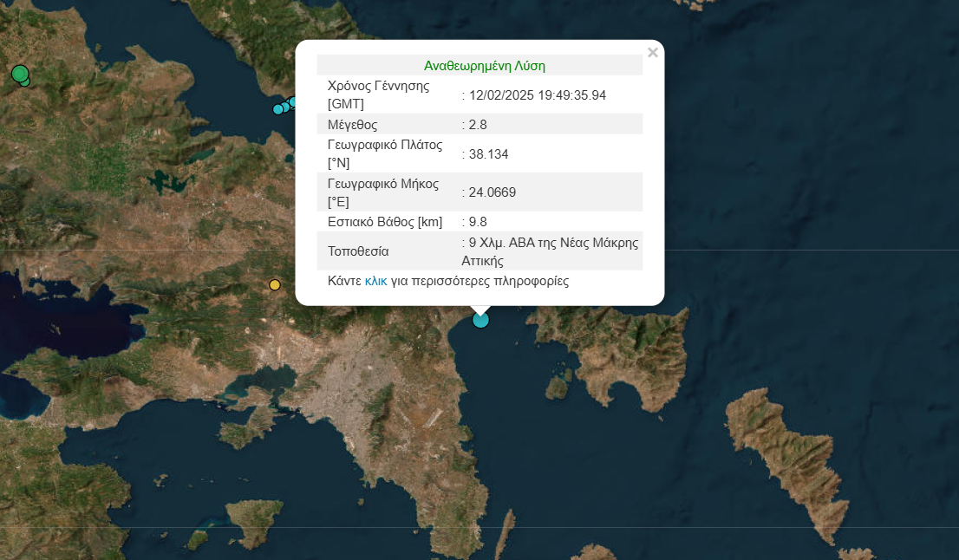Screen dimensions: 959x560
Task: Click the 'Χρόνος Γέννησης [GMT]' label
Action: pos(379,94)
